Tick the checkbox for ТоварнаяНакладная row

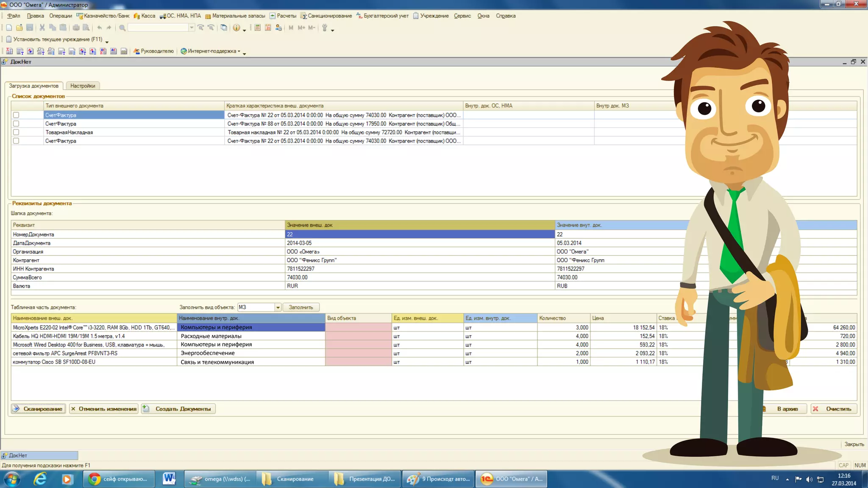[x=16, y=132]
